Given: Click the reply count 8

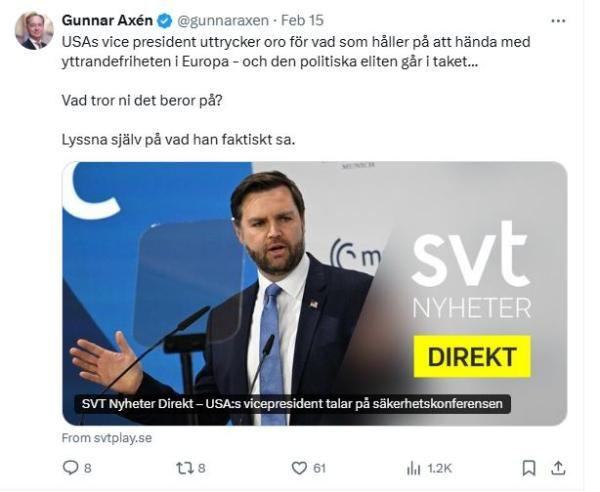Looking at the screenshot, I should point(88,468).
